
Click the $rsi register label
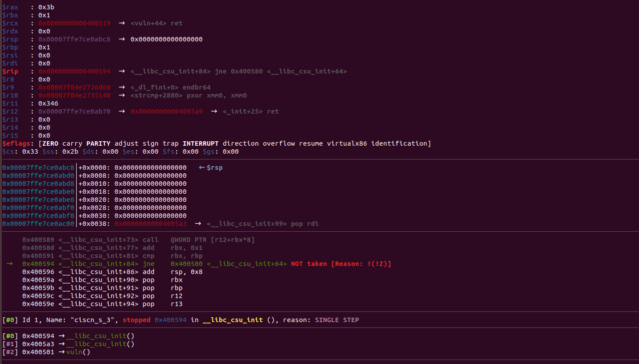(10, 55)
